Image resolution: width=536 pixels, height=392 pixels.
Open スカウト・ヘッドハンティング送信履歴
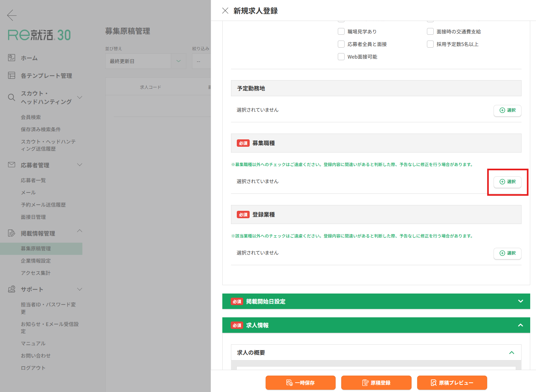click(48, 145)
